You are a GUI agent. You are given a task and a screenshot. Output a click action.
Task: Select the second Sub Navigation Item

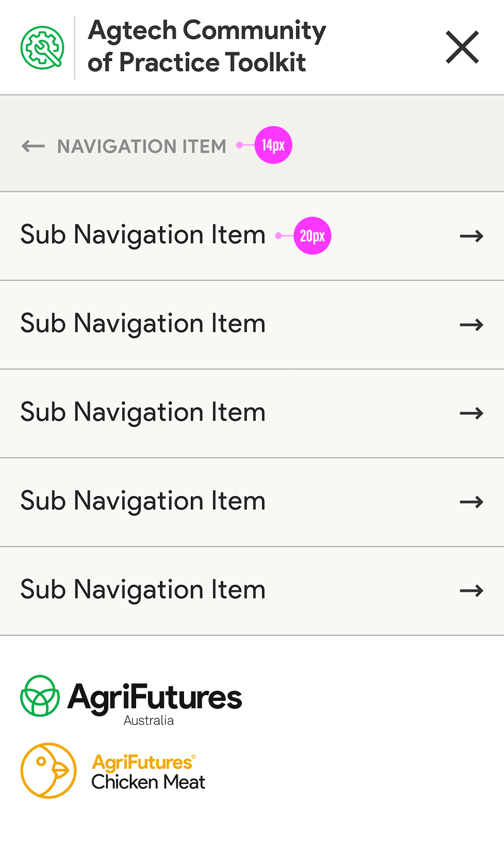[143, 324]
